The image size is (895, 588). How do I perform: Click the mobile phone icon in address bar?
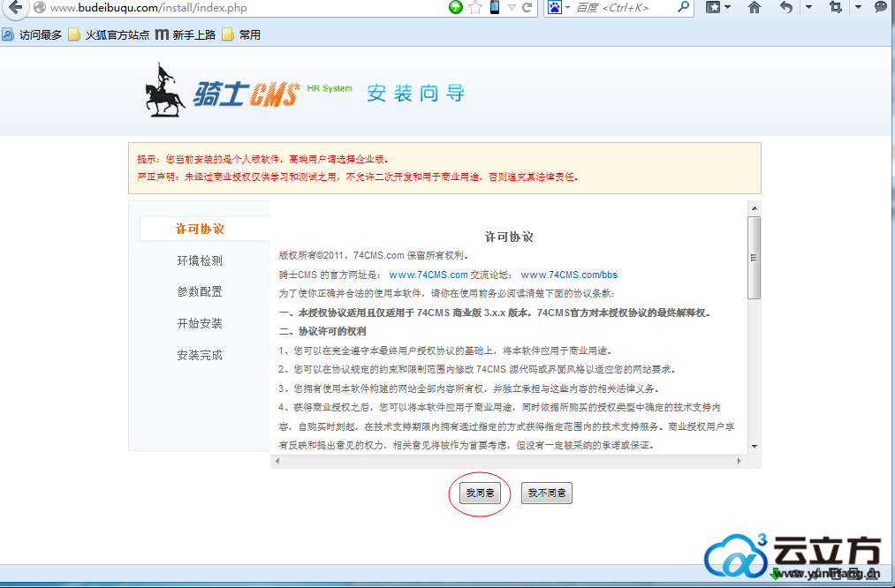point(494,7)
